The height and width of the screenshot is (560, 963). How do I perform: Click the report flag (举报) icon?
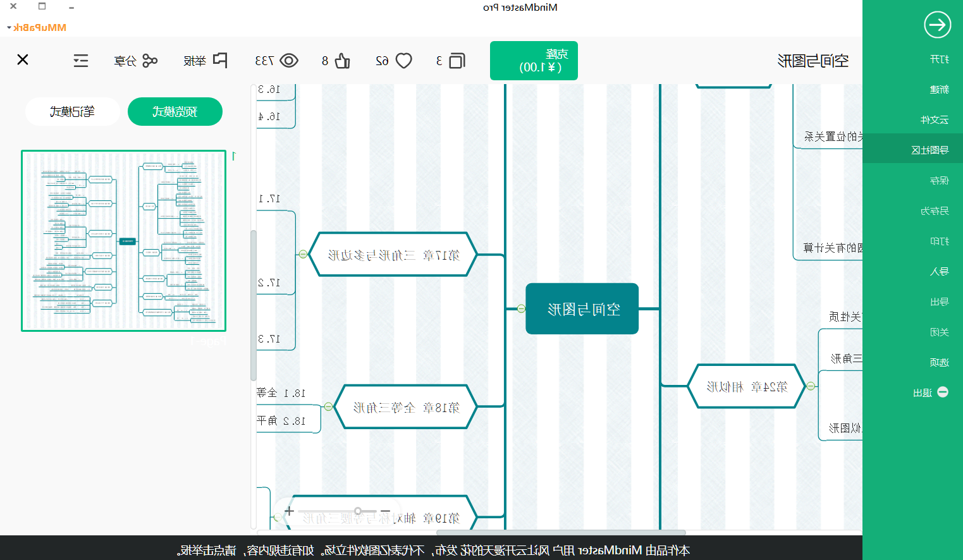pos(220,60)
